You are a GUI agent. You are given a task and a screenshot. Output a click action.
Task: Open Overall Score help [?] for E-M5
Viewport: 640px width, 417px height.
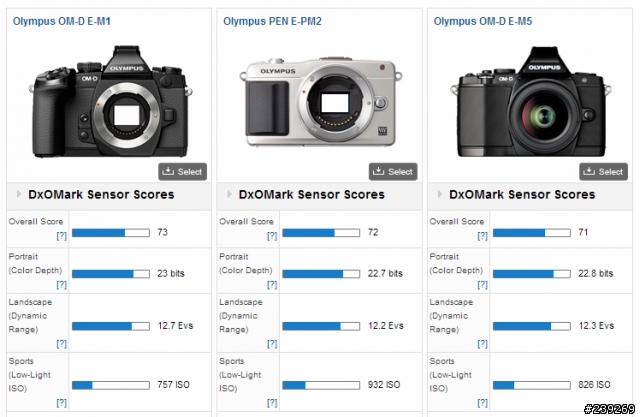click(x=482, y=236)
